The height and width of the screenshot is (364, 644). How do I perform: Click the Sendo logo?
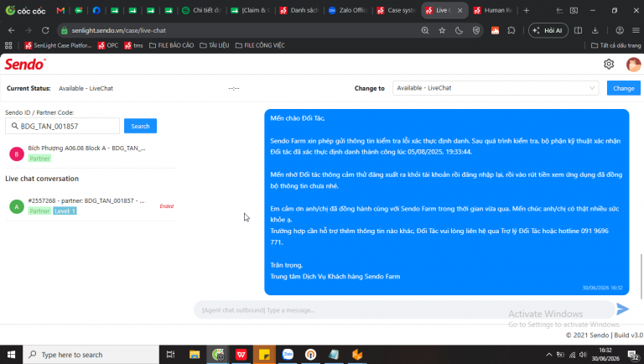24,65
